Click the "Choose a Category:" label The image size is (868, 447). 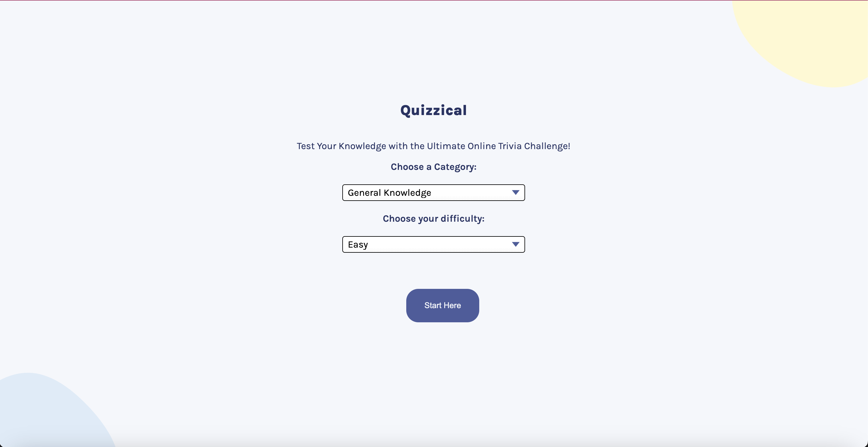pyautogui.click(x=433, y=167)
